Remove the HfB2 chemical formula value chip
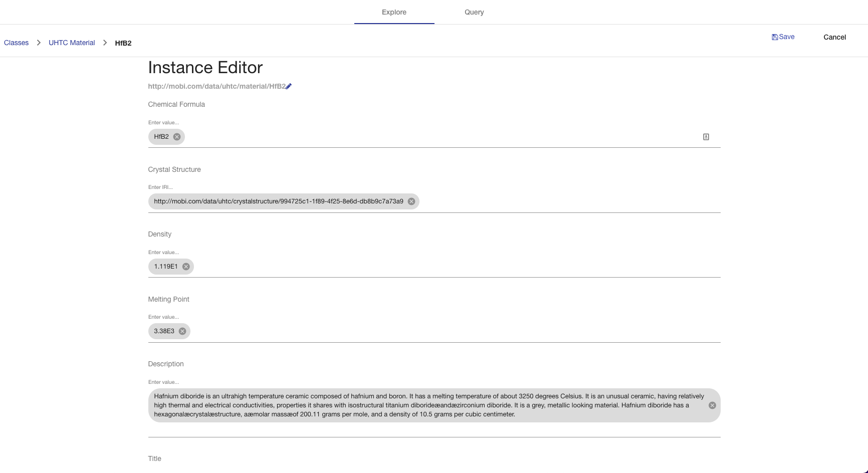The height and width of the screenshot is (473, 868). (176, 136)
